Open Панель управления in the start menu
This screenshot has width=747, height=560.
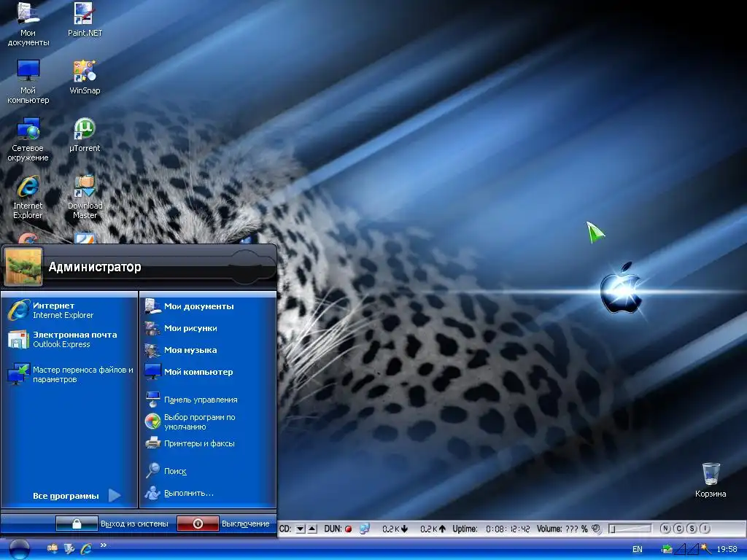(209, 400)
